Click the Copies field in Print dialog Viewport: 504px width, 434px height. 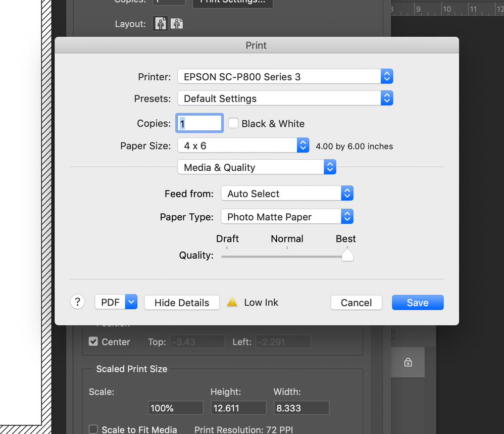[199, 123]
